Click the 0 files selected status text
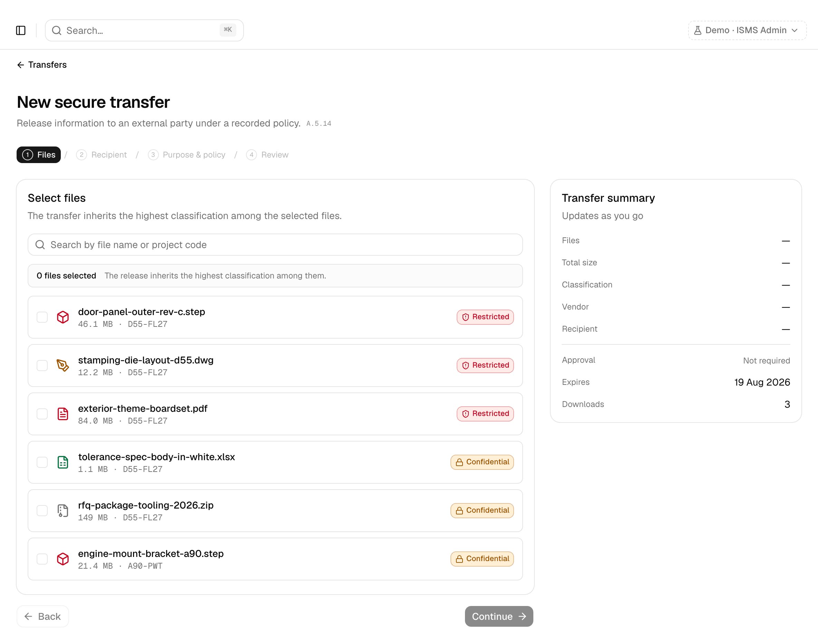 coord(66,276)
